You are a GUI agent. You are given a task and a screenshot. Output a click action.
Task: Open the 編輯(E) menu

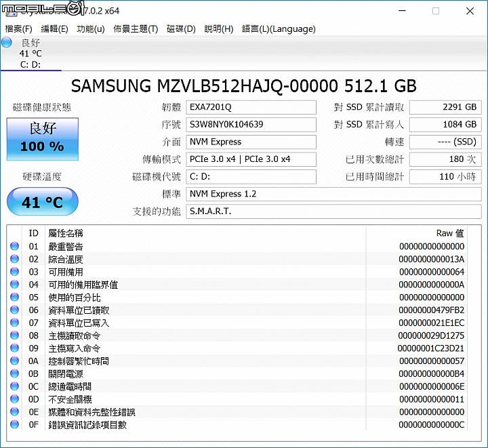[54, 29]
